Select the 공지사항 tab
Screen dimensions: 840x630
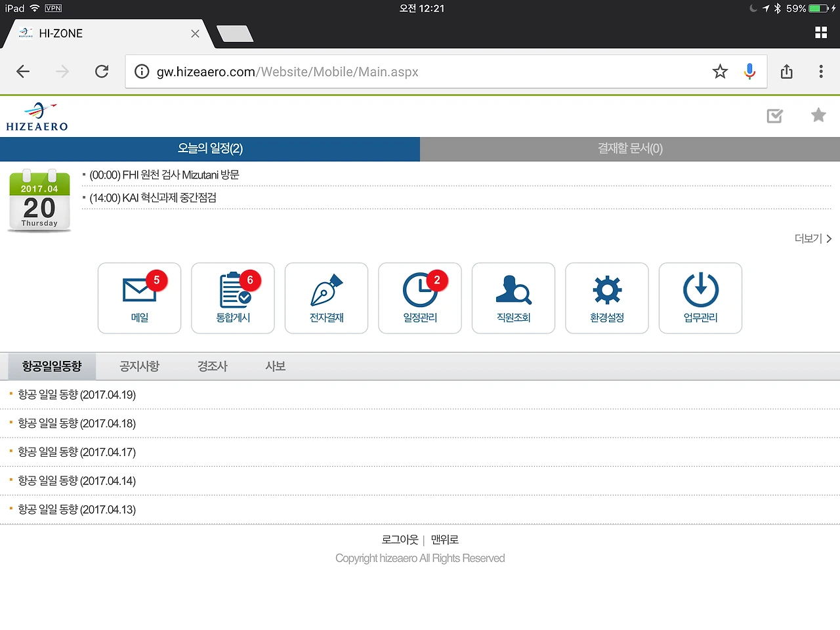coord(140,366)
